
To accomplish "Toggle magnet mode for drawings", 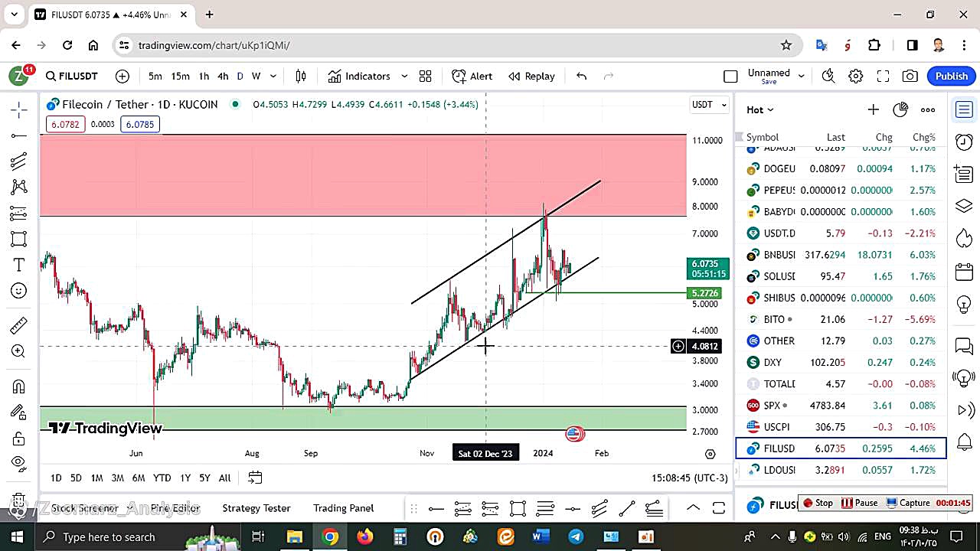I will pos(19,386).
